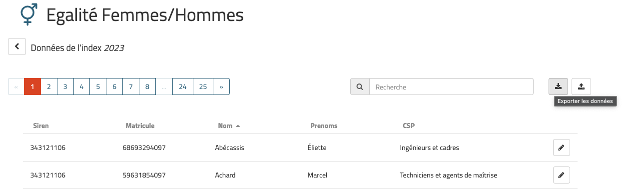Edit the Achard Marcel row with pencil icon
This screenshot has height=189, width=644.
click(561, 175)
